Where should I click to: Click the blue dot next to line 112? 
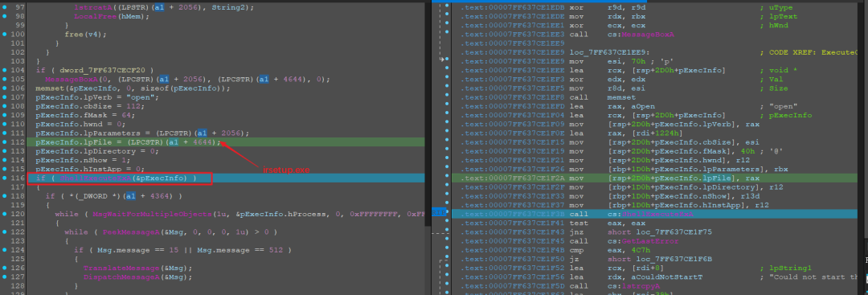click(4, 142)
